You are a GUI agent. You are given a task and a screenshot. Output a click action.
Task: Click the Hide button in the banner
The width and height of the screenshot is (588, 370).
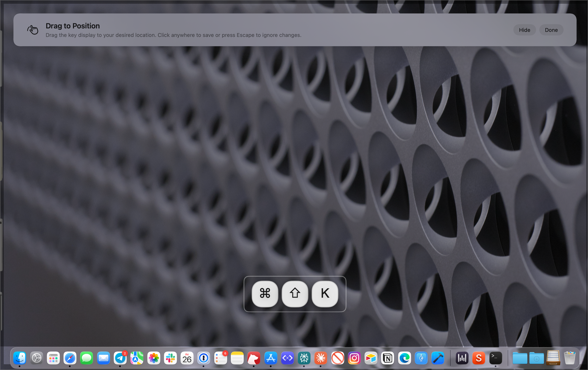coord(524,30)
